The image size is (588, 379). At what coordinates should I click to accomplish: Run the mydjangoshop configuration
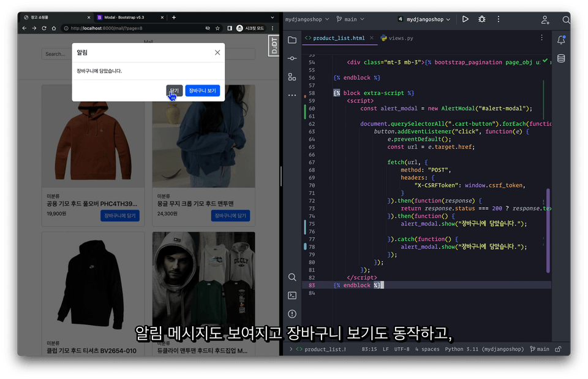pos(466,20)
